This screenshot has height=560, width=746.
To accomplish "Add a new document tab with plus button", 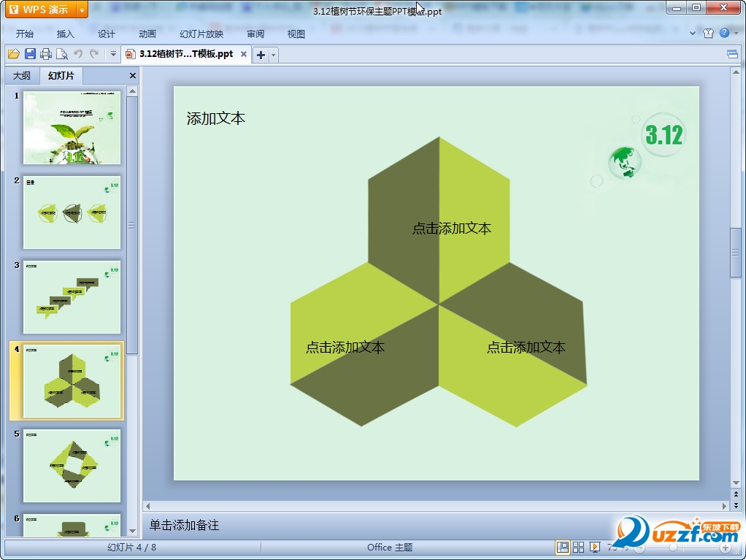I will point(261,55).
